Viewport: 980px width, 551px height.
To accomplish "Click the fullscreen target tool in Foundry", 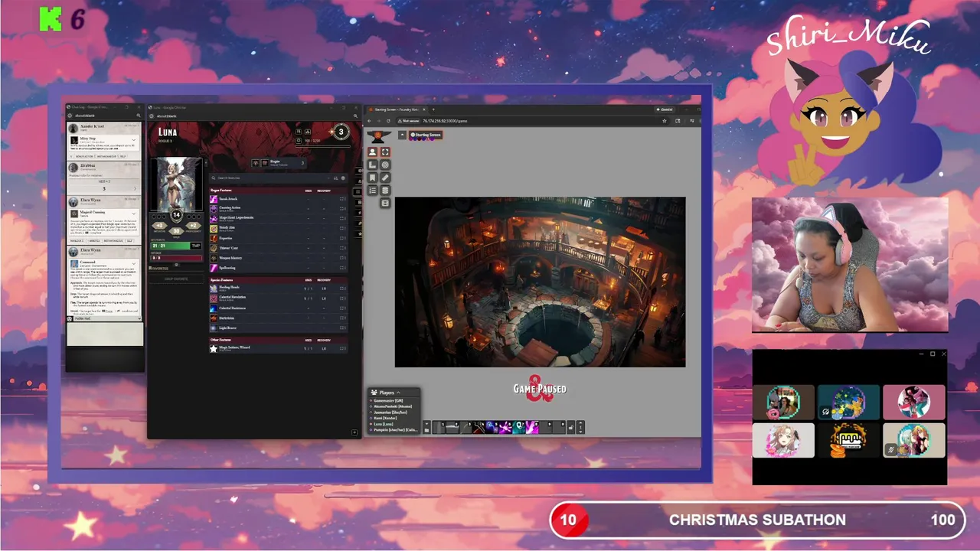I will click(385, 152).
